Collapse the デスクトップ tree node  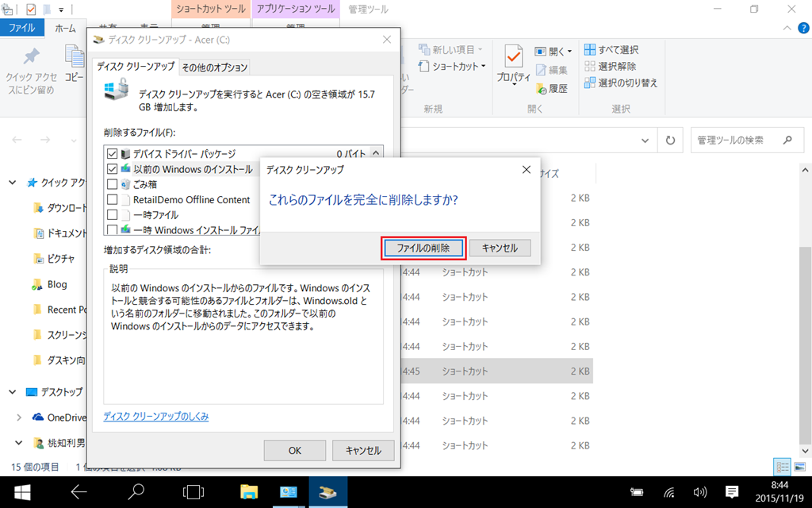click(13, 392)
